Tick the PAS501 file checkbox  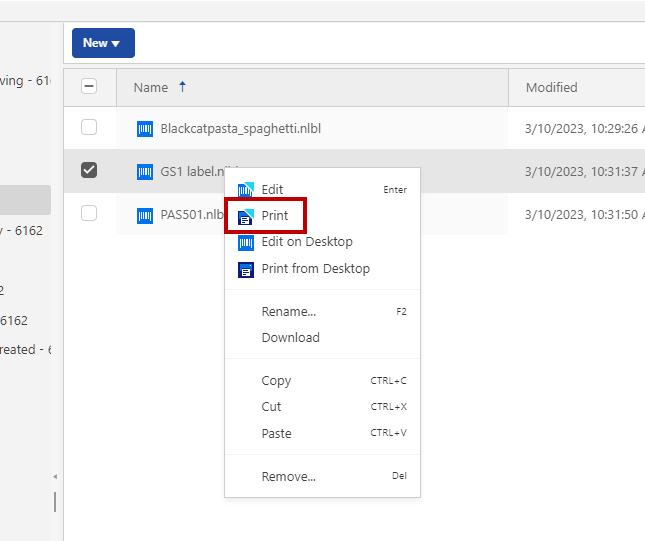pyautogui.click(x=89, y=214)
